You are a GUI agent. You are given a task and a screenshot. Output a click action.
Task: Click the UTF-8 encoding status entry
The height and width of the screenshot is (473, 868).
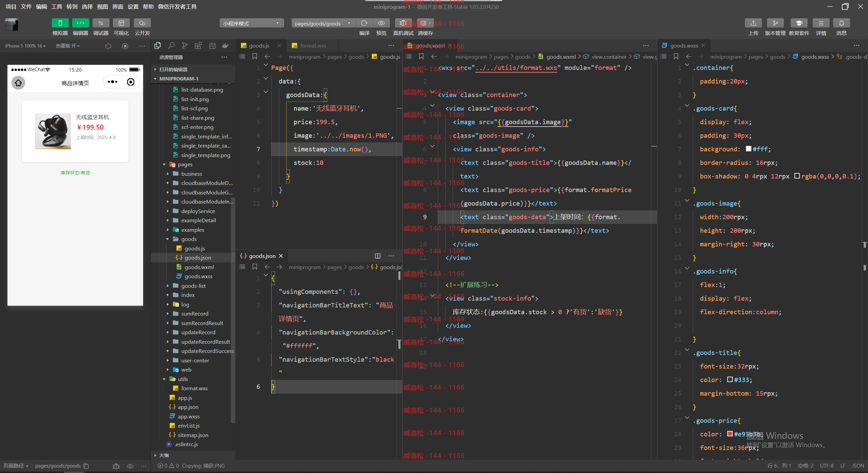coord(827,466)
